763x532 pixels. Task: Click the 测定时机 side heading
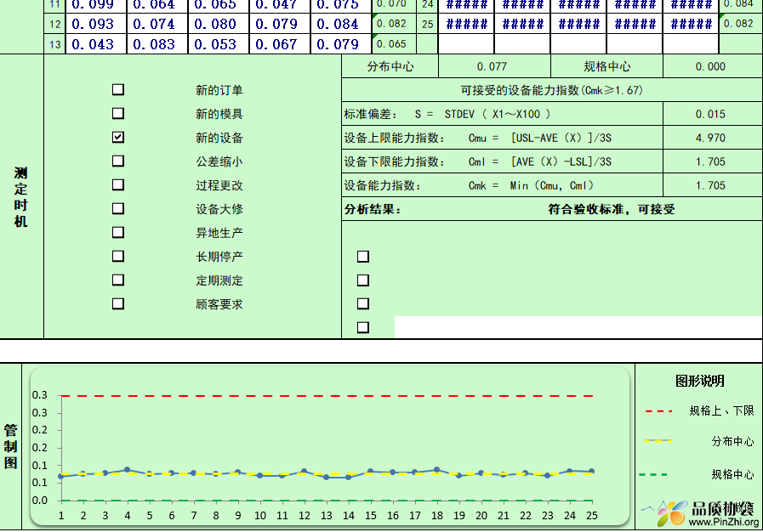coord(20,197)
